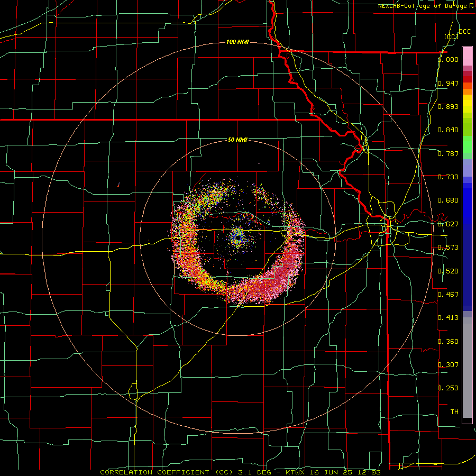Click the 0.520 value on the color scale

(448, 271)
